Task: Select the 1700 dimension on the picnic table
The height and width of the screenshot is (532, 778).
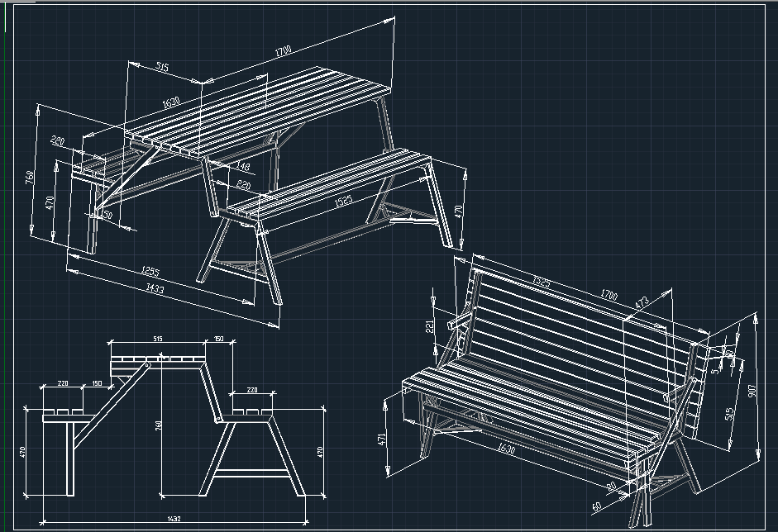Action: (283, 52)
